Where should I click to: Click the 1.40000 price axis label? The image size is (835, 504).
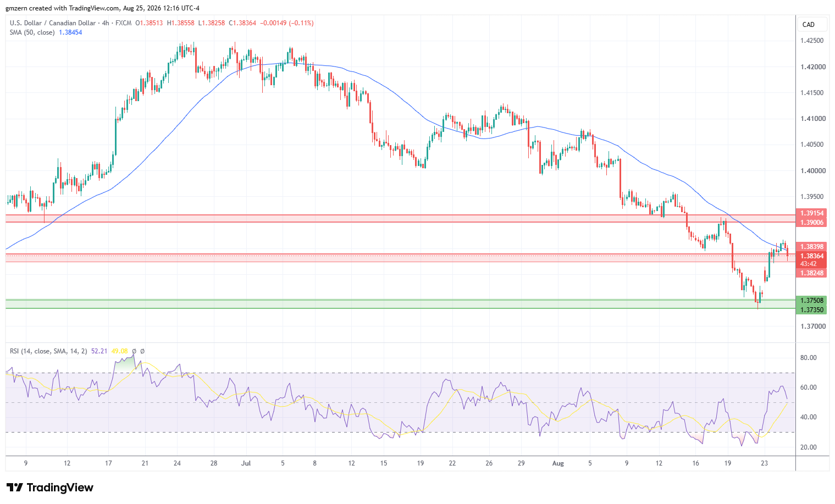(x=812, y=171)
